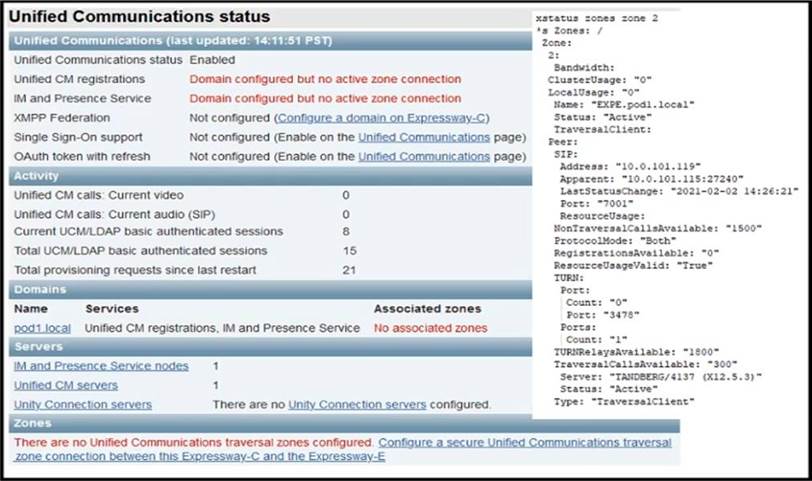
Task: Open Unity Connection servers in the Servers list
Action: pyautogui.click(x=83, y=404)
